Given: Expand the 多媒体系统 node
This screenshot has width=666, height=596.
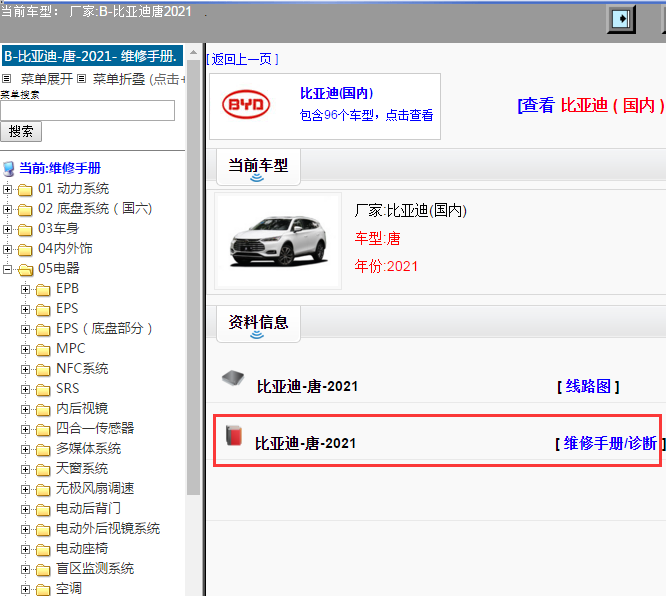Looking at the screenshot, I should tap(25, 449).
